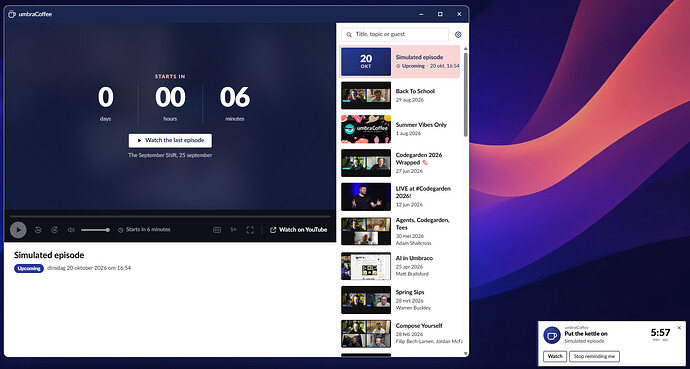Click the umbraCoffee logo in the title bar

12,15
